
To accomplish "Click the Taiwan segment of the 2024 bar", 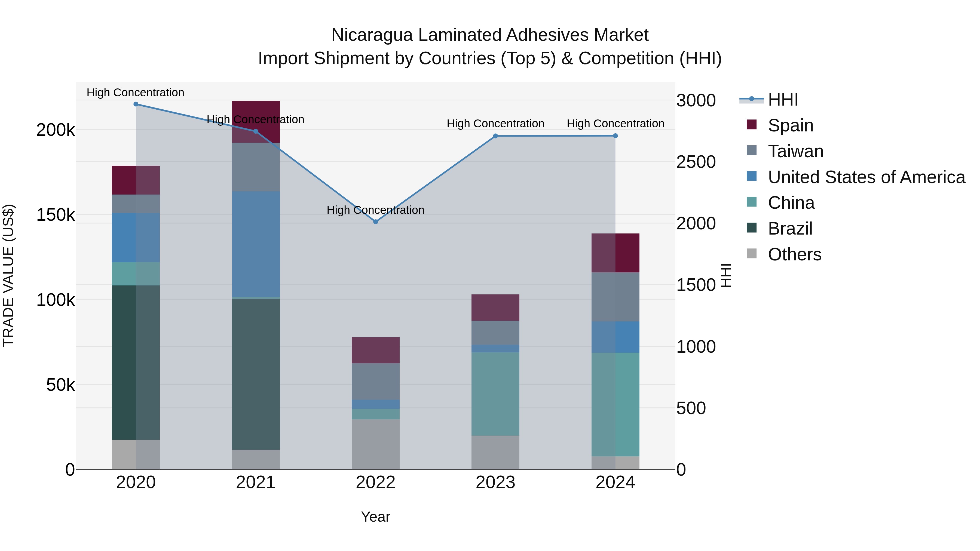I will click(615, 297).
